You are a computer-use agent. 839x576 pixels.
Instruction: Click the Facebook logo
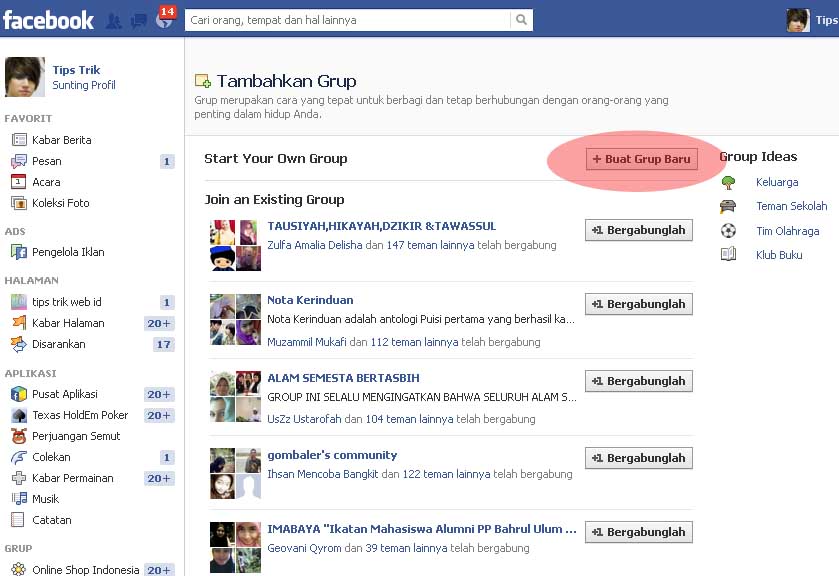[48, 20]
